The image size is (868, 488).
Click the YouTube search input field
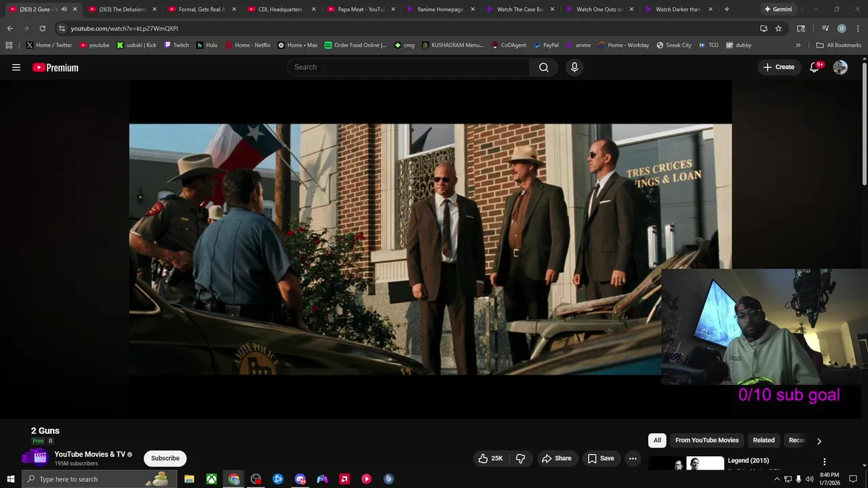[409, 67]
